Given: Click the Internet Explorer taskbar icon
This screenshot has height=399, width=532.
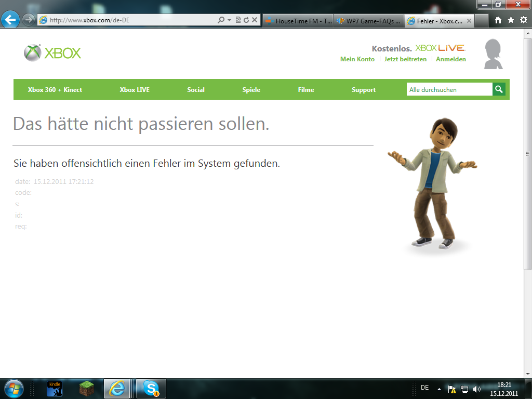Looking at the screenshot, I should click(x=117, y=389).
